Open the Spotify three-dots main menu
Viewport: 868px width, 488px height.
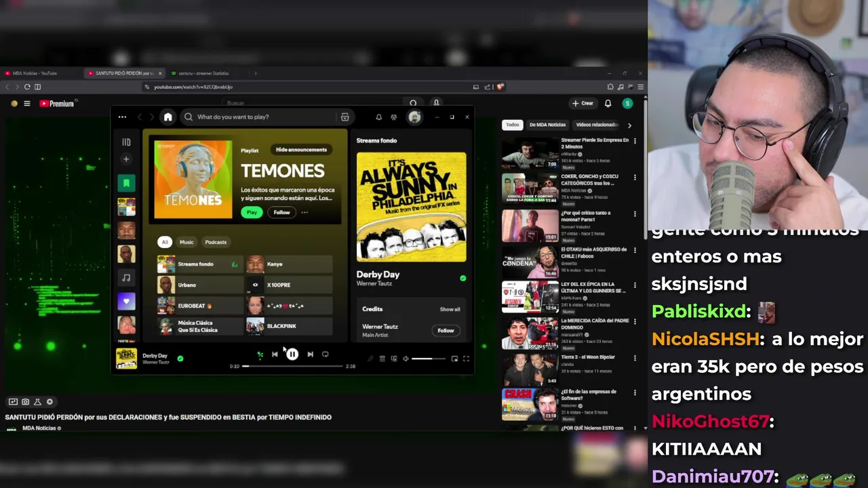tap(122, 117)
